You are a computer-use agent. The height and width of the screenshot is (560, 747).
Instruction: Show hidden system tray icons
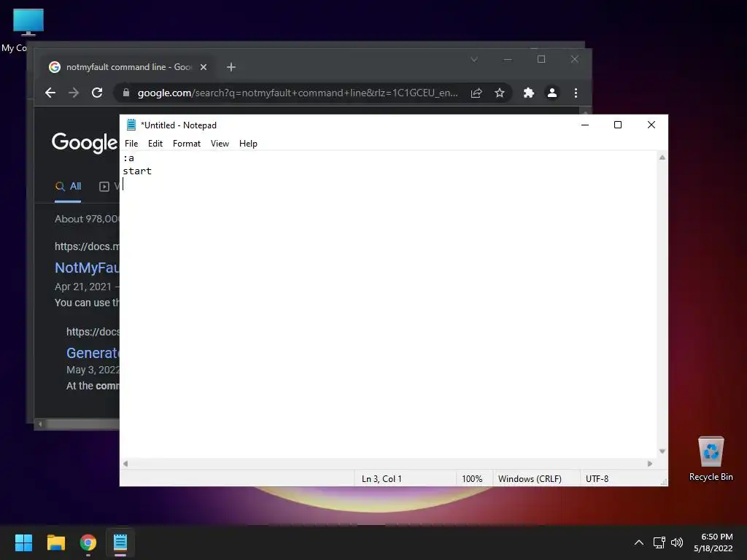pyautogui.click(x=639, y=542)
